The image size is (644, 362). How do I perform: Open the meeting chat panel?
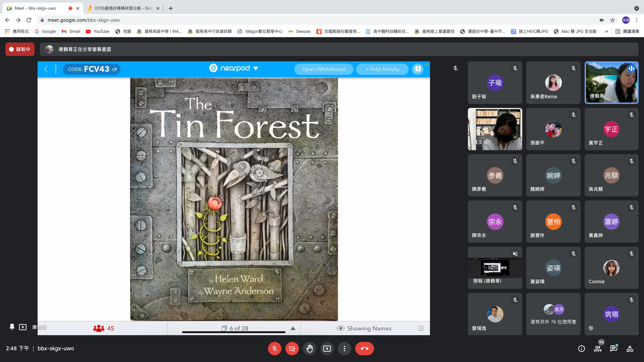click(614, 349)
